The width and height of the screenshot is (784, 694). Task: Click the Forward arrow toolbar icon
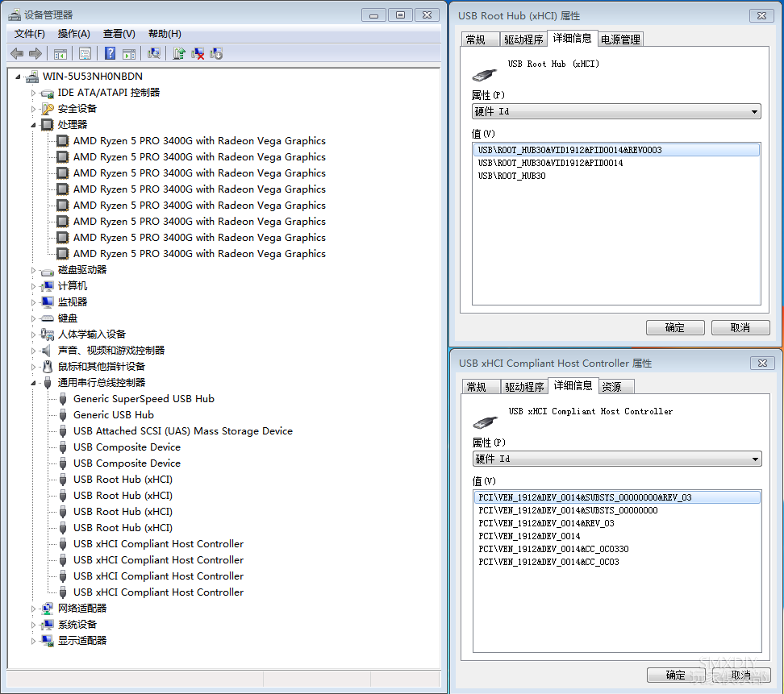[x=35, y=53]
